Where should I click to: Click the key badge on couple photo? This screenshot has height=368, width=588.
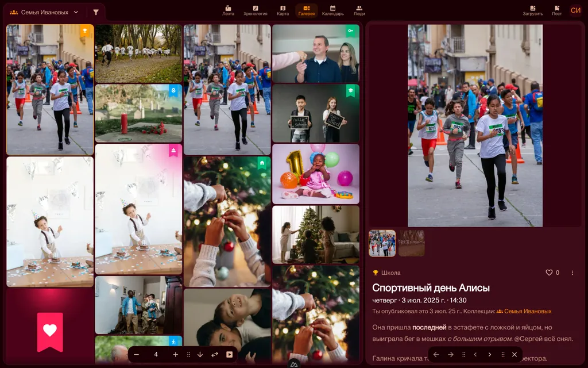[x=350, y=31]
